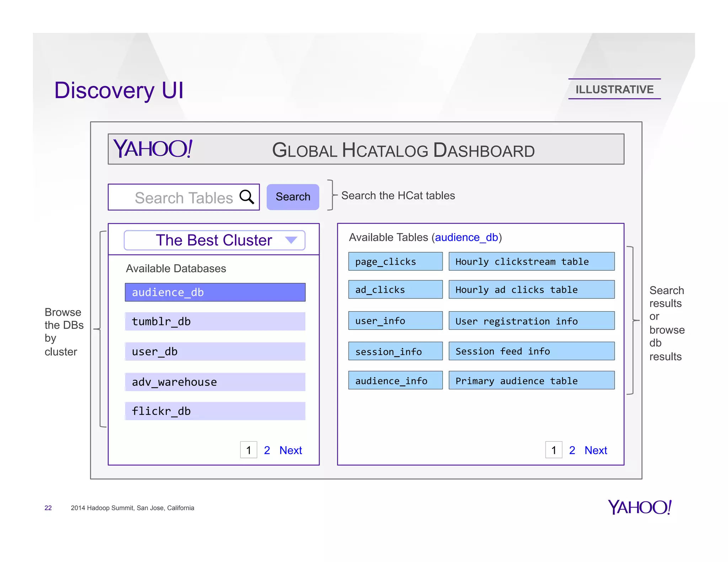This screenshot has width=728, height=562.
Task: Choose adv_warehouse from database list
Action: (215, 382)
